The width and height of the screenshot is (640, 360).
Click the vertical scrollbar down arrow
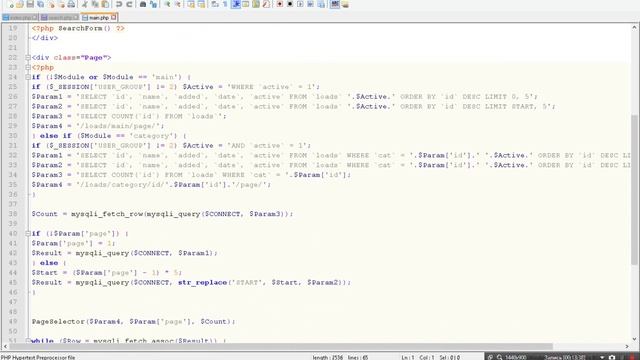[634, 339]
